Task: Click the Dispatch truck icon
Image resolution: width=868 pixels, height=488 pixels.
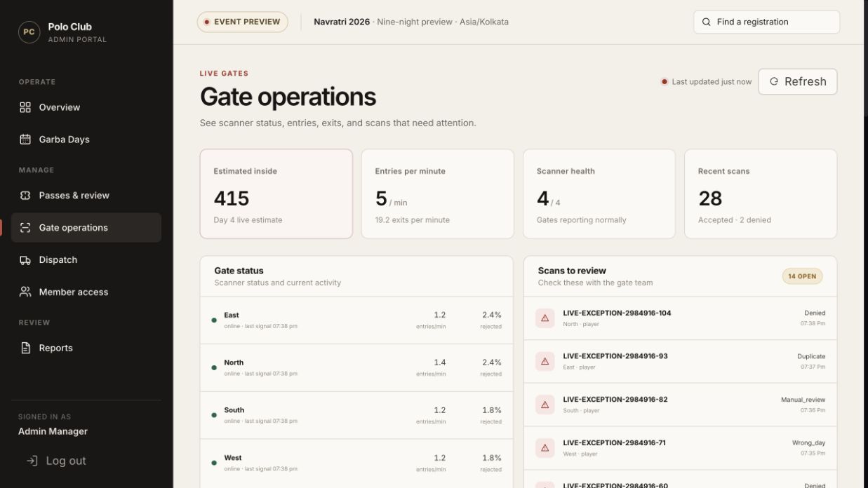Action: click(25, 260)
